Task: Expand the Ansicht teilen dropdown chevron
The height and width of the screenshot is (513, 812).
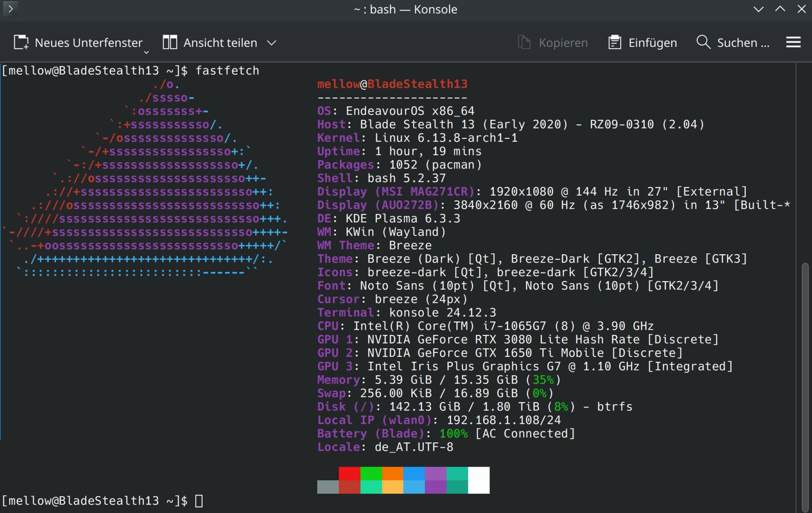Action: click(272, 43)
